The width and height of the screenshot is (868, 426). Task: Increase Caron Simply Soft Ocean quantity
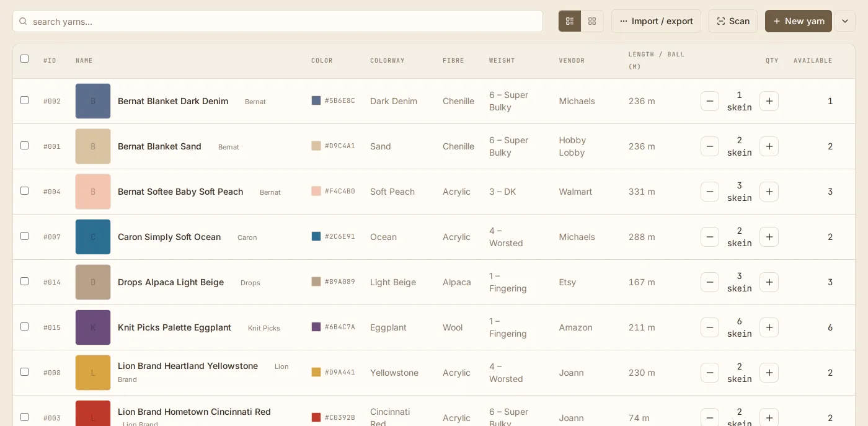(769, 237)
